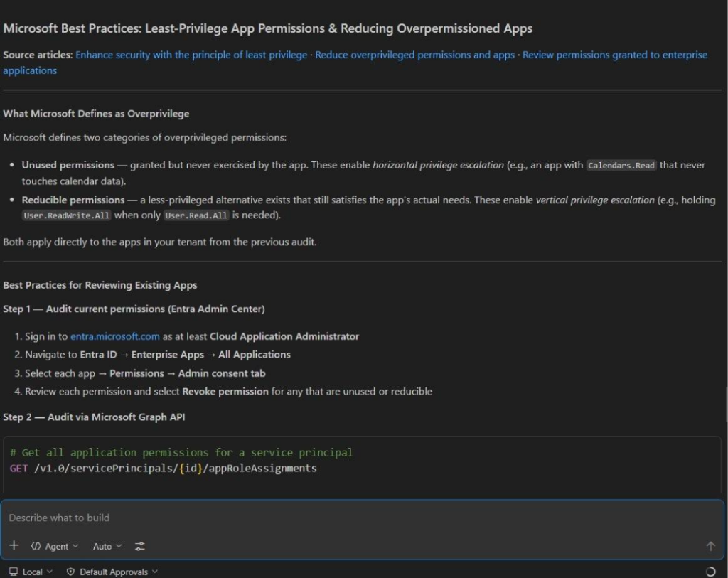The image size is (728, 578).
Task: Open 'Reduce overprivileged permissions and apps' link
Action: (414, 55)
